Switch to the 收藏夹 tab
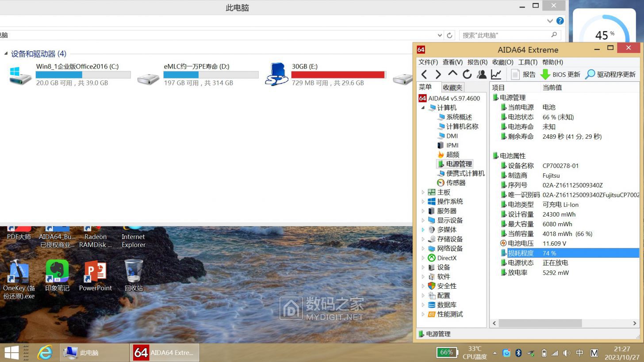The width and height of the screenshot is (644, 362). tap(452, 88)
